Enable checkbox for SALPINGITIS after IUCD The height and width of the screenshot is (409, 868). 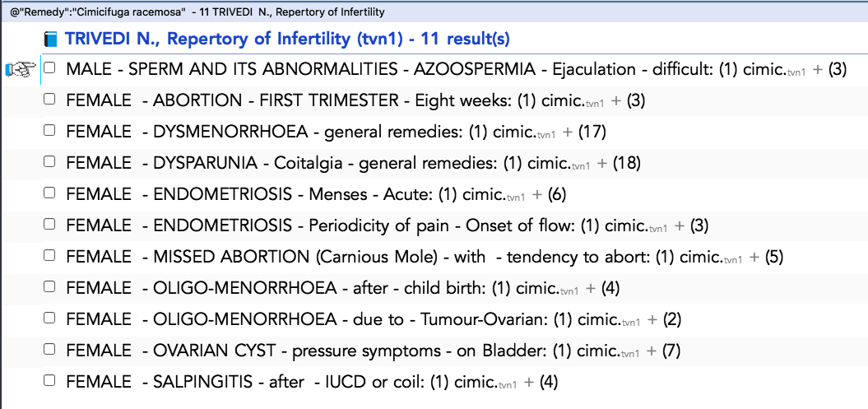(50, 380)
